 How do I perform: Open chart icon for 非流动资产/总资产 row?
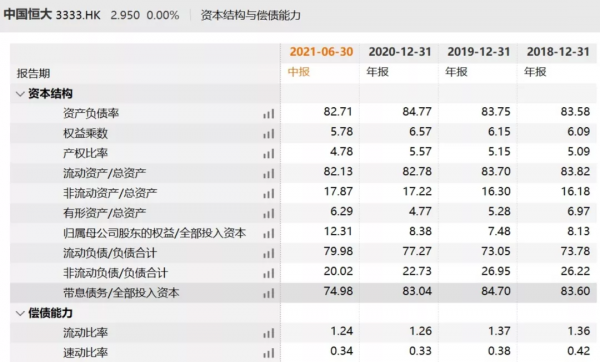coord(269,194)
